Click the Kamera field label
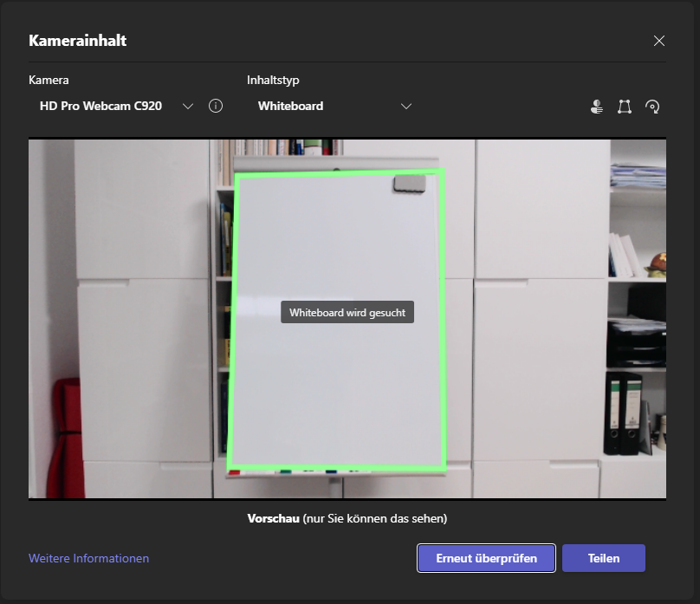The height and width of the screenshot is (604, 700). point(49,80)
